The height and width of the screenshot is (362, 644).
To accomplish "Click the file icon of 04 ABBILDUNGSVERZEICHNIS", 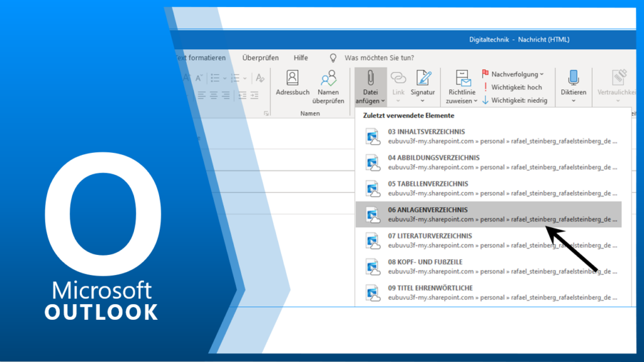I will tap(373, 162).
